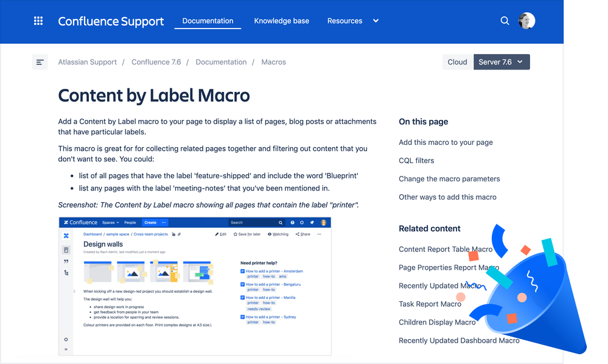The width and height of the screenshot is (608, 364).
Task: Click the 'needs-review' label tag
Action: (259, 309)
